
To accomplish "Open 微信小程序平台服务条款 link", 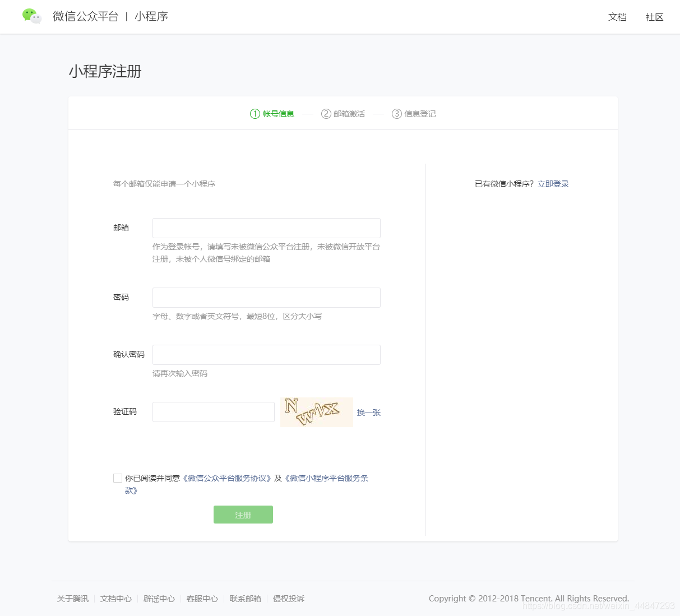I will (x=326, y=478).
